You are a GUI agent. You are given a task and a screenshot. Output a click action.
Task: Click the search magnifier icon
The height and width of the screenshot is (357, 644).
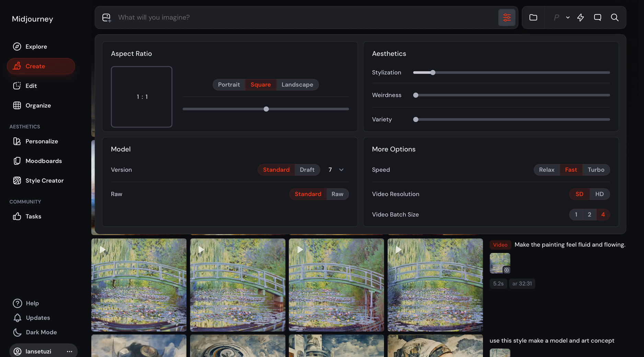(x=614, y=18)
